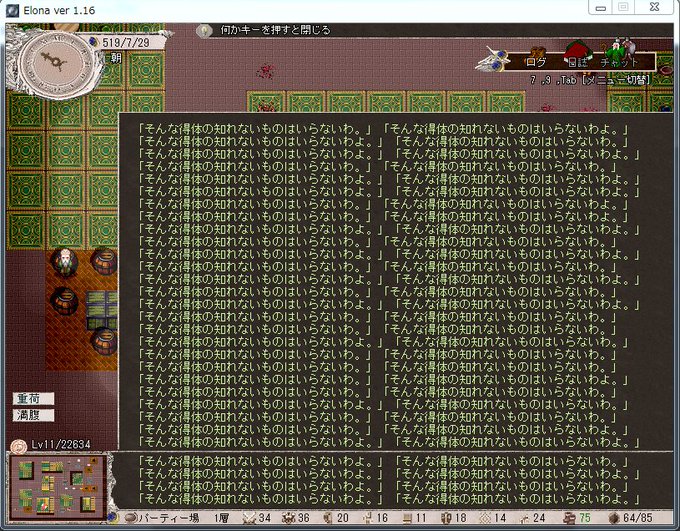
Task: Click the 'Elona ver 1.16' title text
Action: (x=59, y=10)
